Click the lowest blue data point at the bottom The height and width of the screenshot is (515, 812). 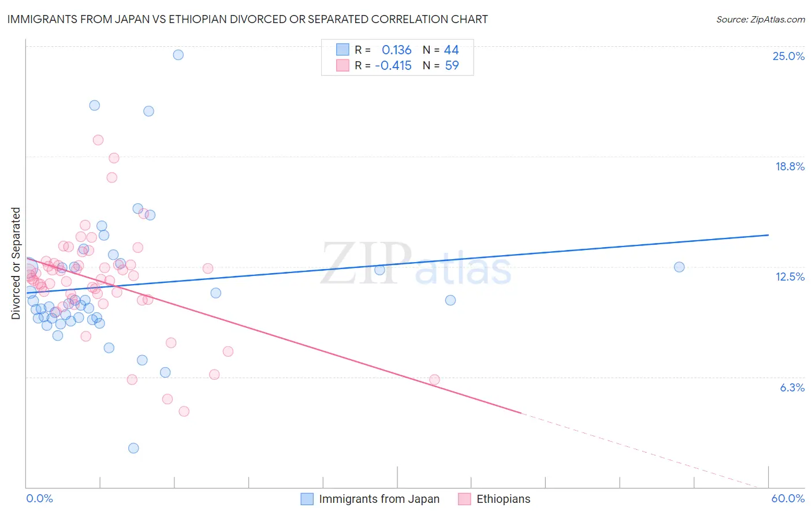click(x=133, y=448)
